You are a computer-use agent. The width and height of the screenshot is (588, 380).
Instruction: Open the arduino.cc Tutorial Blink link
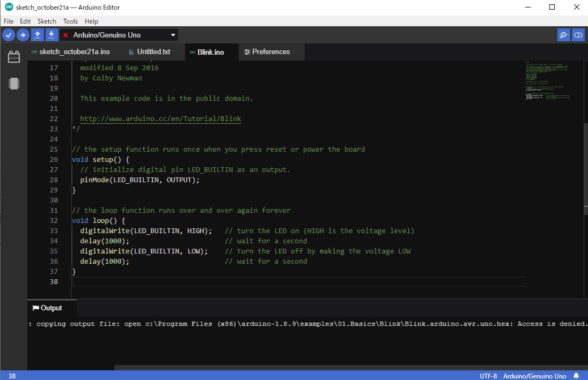point(160,119)
